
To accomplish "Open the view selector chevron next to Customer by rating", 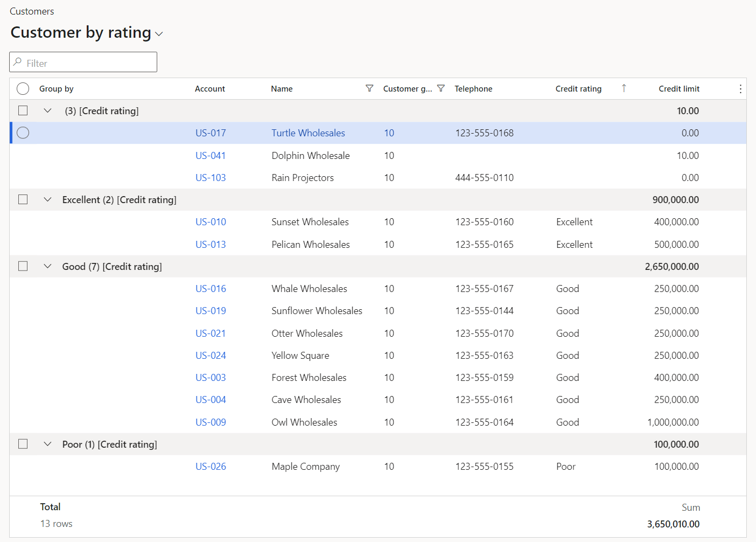I will click(x=159, y=34).
